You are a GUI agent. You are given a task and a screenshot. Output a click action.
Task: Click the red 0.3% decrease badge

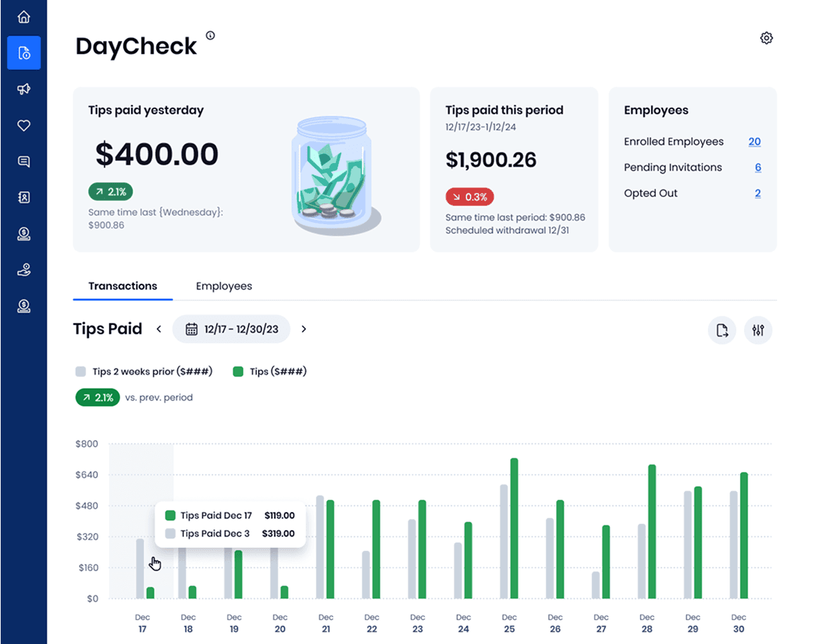tap(470, 197)
